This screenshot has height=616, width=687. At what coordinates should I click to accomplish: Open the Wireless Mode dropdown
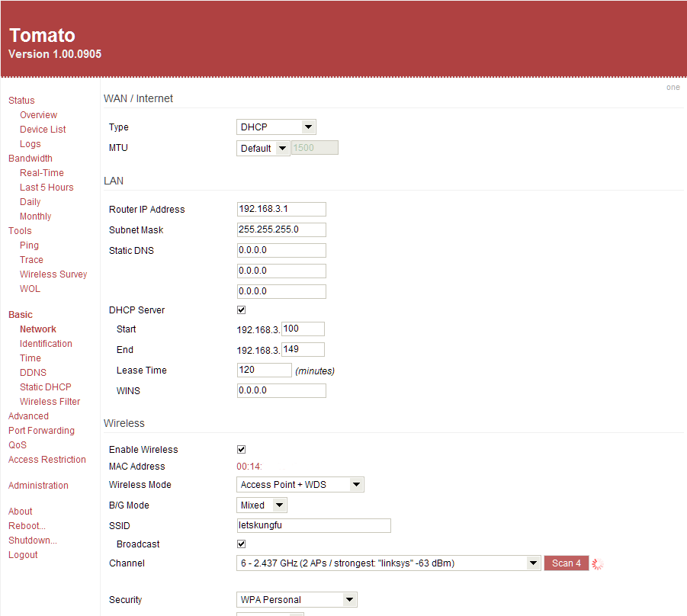300,485
